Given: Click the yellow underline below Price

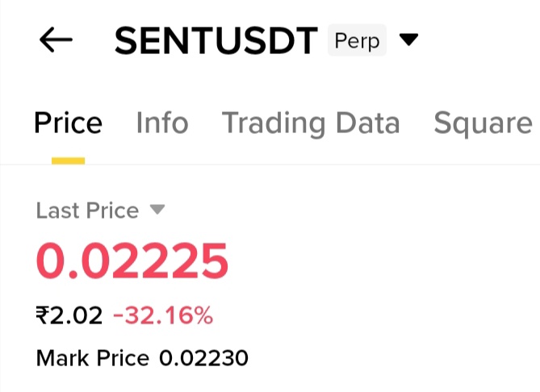Looking at the screenshot, I should [68, 160].
